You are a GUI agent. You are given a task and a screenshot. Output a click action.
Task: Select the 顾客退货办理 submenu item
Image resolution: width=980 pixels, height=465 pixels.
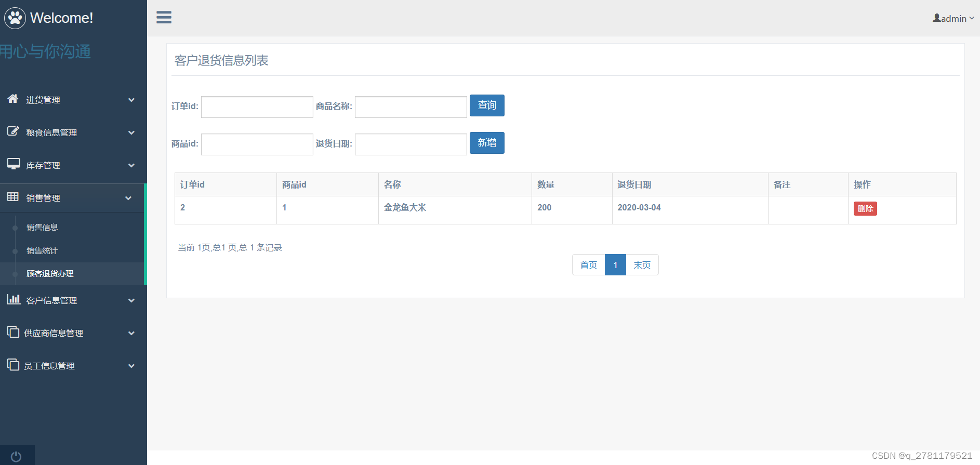tap(50, 274)
